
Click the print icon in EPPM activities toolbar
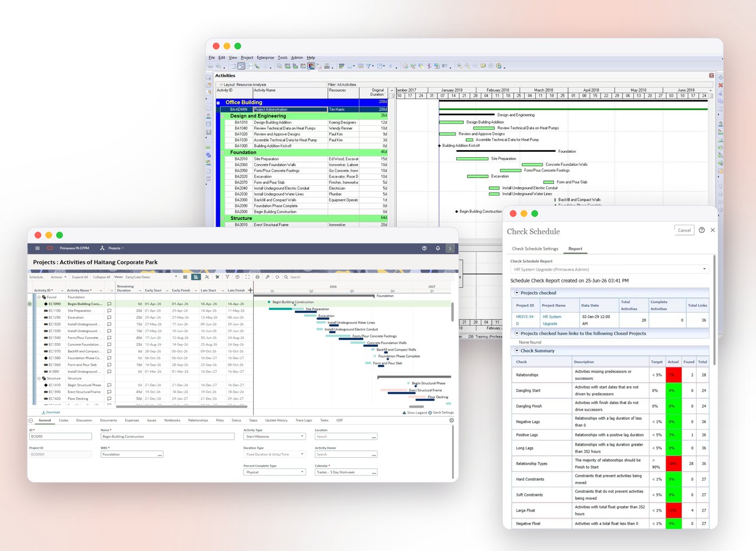pos(258,277)
